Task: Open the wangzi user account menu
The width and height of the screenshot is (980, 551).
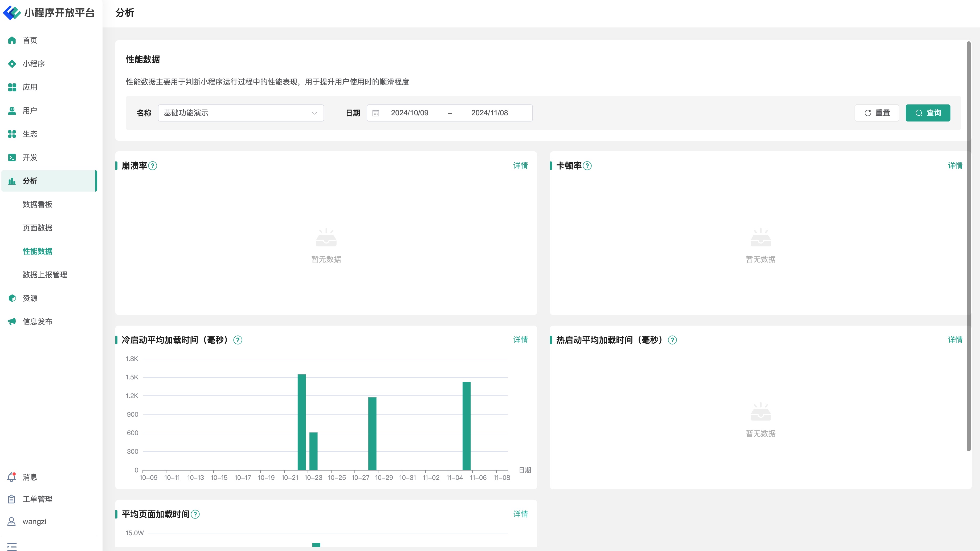Action: click(34, 522)
